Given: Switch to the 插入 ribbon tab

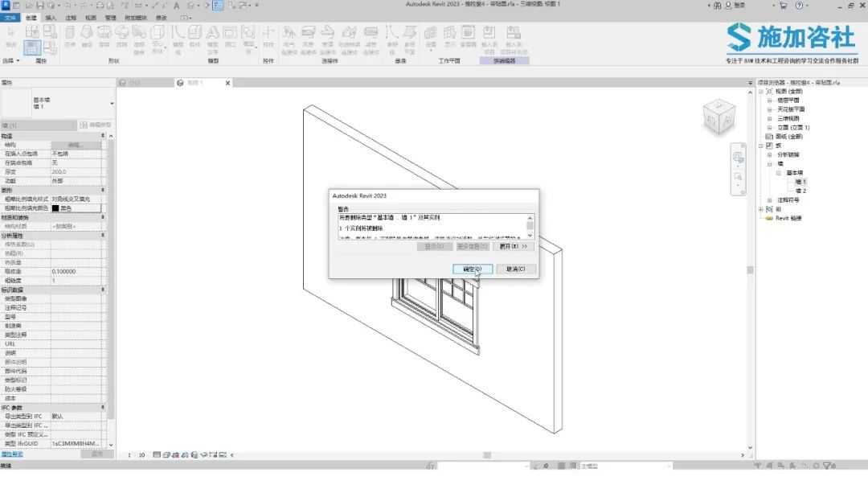Looking at the screenshot, I should click(x=51, y=17).
